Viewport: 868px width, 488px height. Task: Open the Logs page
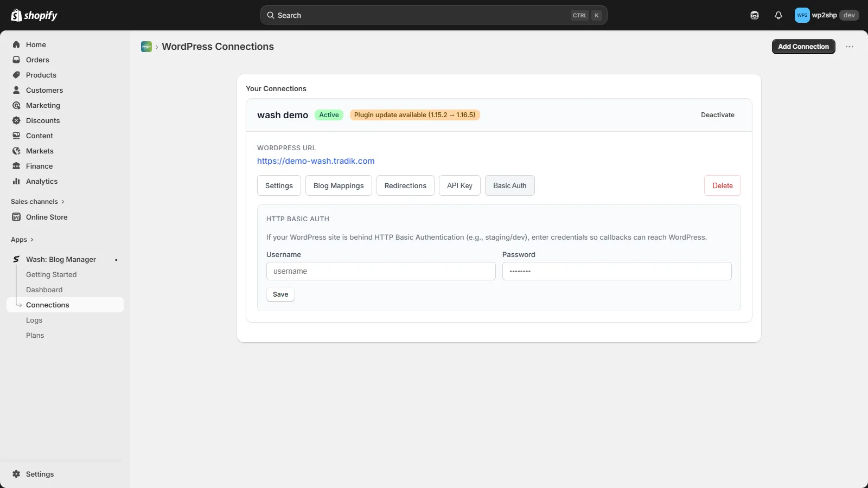tap(34, 320)
